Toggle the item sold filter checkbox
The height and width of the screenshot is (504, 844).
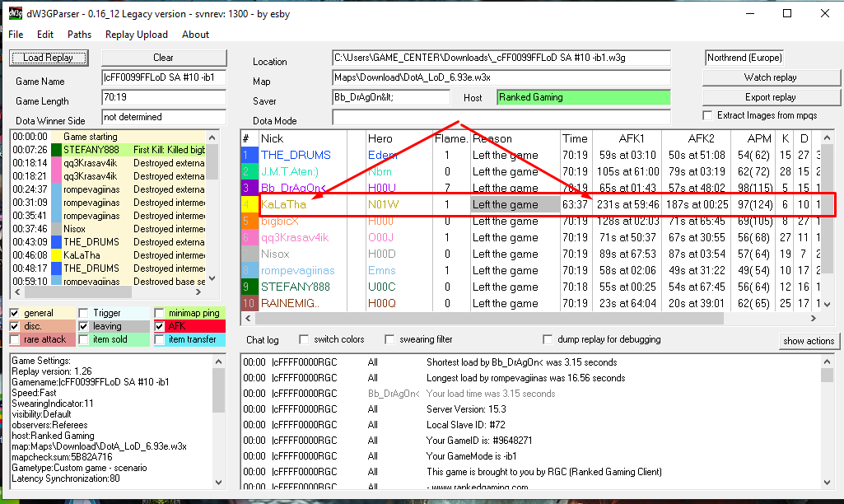[83, 340]
